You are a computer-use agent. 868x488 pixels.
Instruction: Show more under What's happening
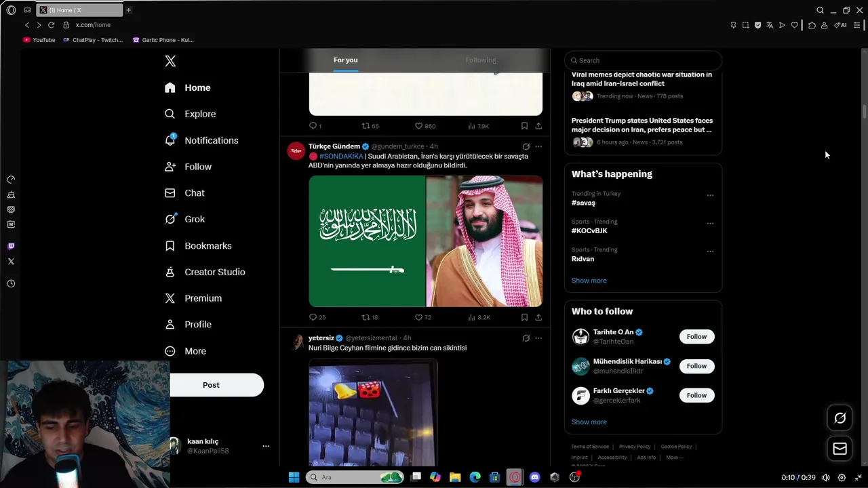pos(589,281)
